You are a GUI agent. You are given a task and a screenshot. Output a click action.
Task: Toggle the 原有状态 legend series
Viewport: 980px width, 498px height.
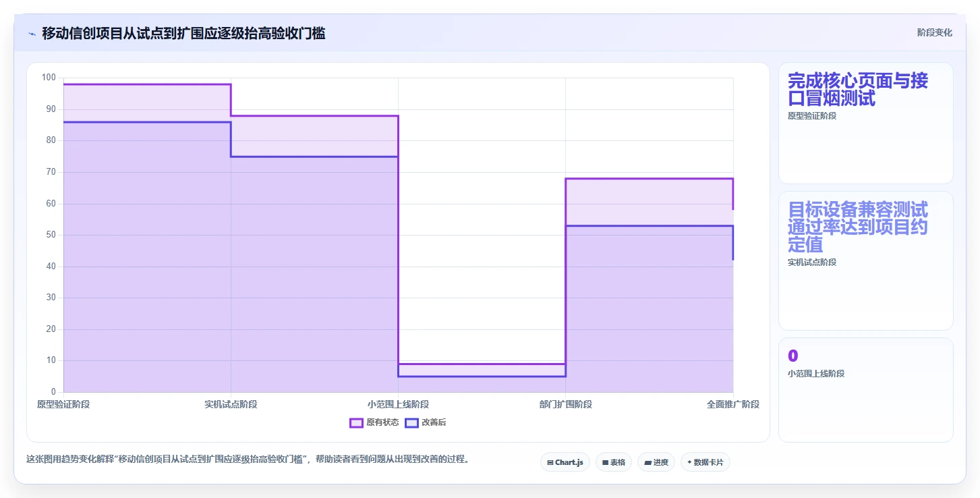(x=374, y=422)
